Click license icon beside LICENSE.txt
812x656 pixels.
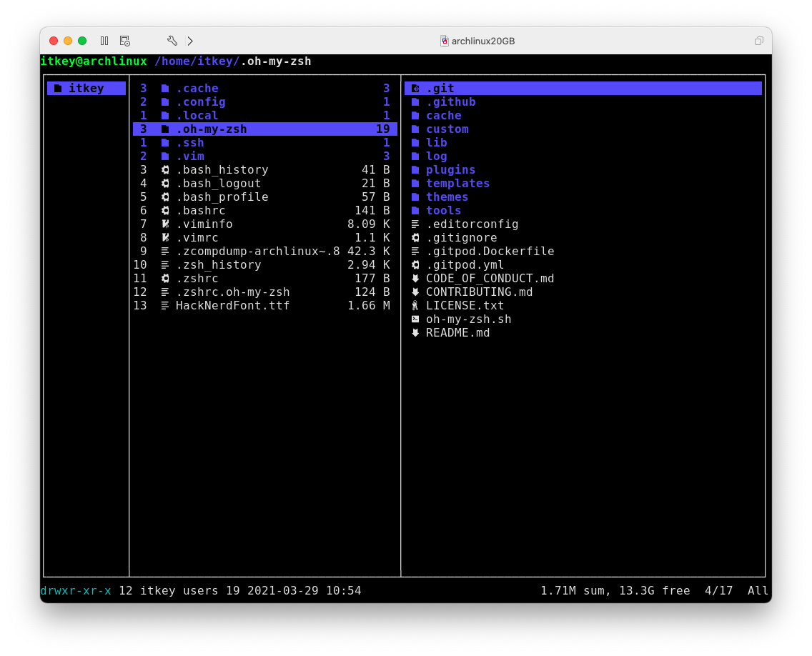click(415, 305)
